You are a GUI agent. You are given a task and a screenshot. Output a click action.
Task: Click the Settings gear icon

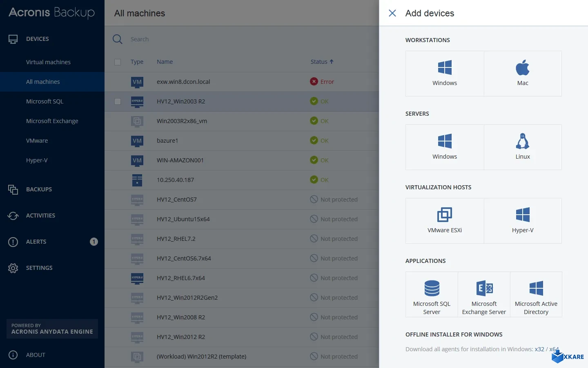13,268
